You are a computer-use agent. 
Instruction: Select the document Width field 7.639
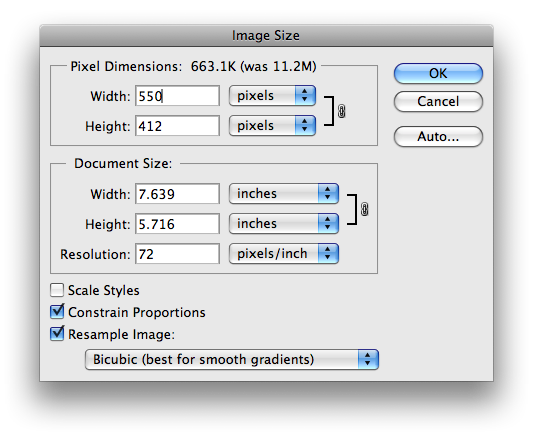tap(177, 194)
